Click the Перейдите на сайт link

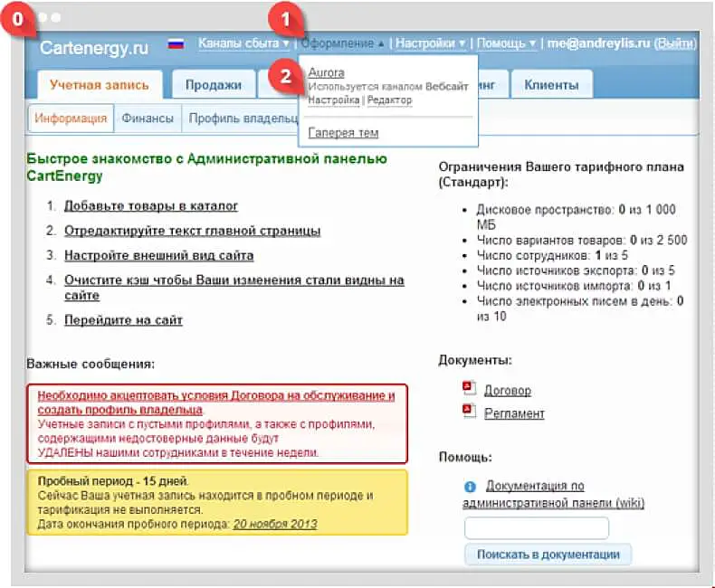123,319
